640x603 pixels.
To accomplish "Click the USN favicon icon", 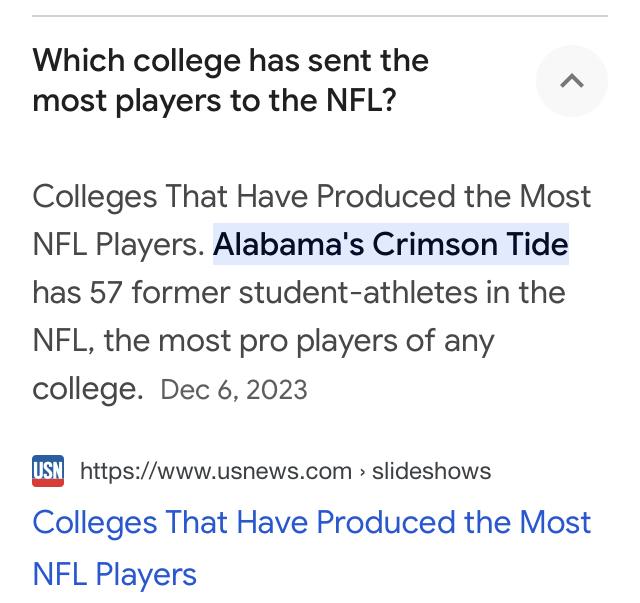I will 48,470.
